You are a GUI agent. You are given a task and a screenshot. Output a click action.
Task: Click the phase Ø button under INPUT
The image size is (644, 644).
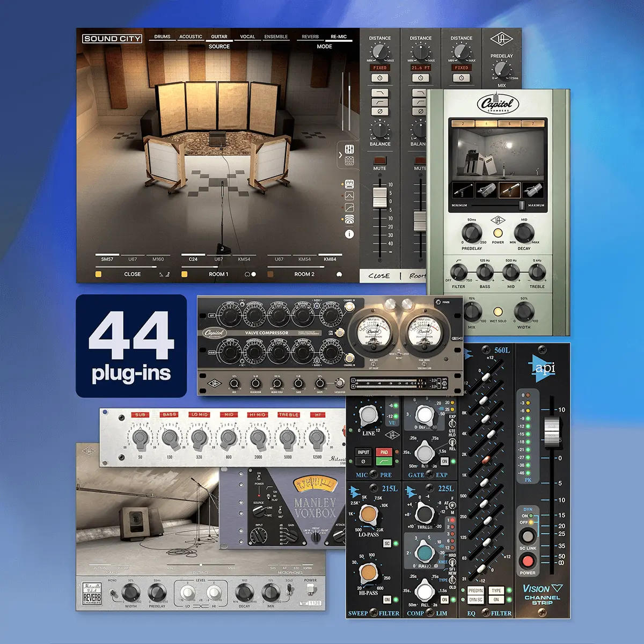point(363,461)
